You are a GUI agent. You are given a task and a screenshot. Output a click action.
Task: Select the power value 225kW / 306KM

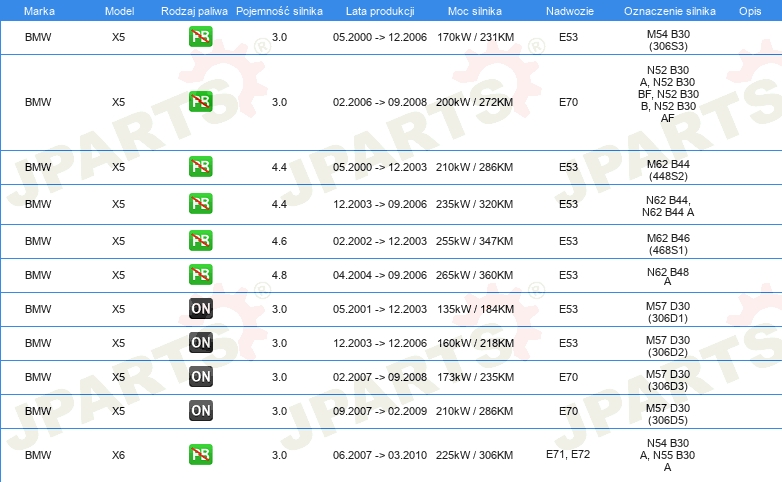coord(474,455)
